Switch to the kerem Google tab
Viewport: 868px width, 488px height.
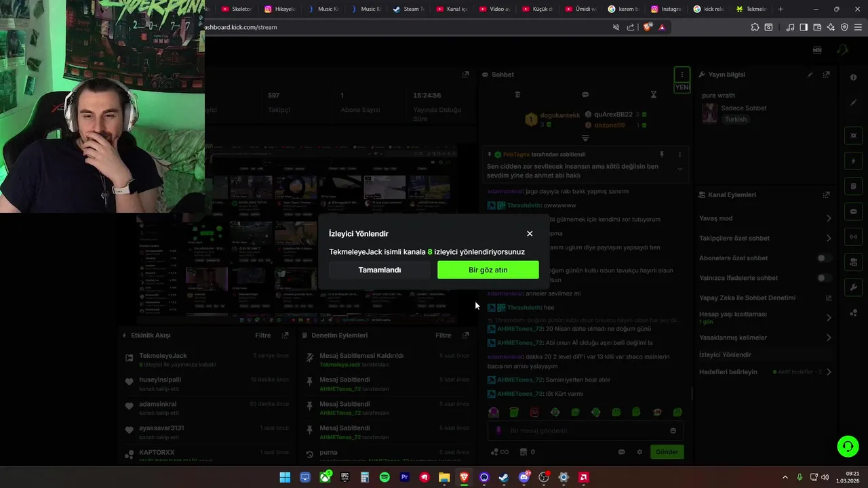(x=623, y=9)
